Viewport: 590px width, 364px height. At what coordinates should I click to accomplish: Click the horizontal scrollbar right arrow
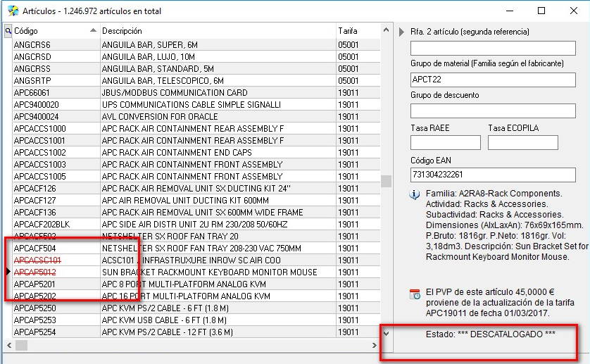pyautogui.click(x=375, y=345)
